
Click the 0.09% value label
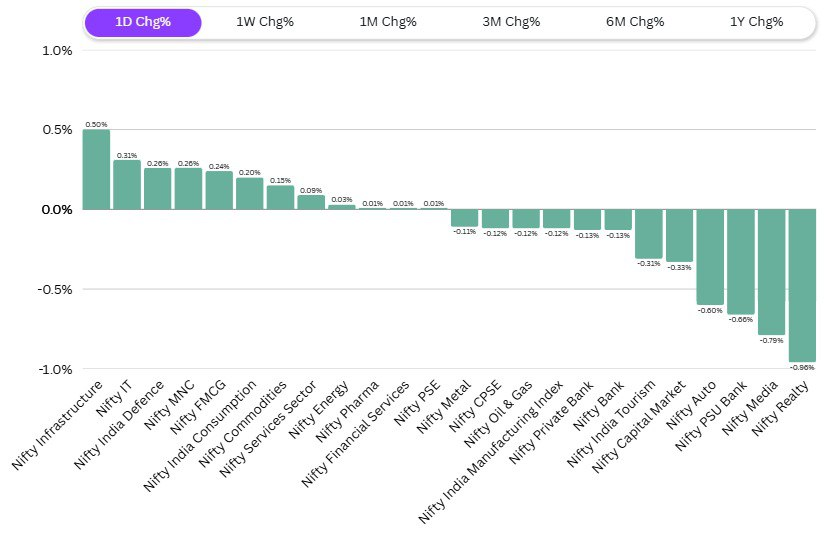tap(311, 191)
